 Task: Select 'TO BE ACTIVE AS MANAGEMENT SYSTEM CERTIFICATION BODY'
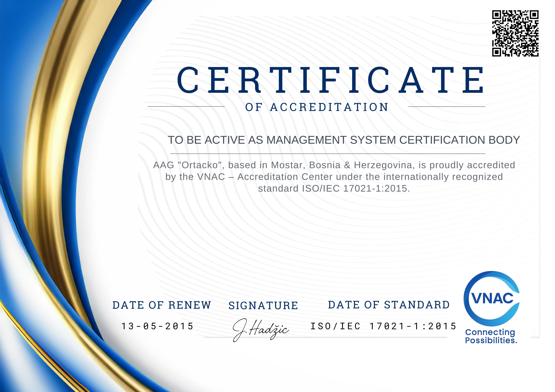point(344,140)
